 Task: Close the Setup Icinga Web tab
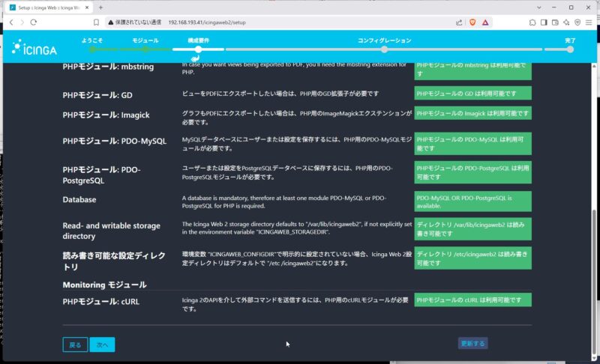click(87, 7)
